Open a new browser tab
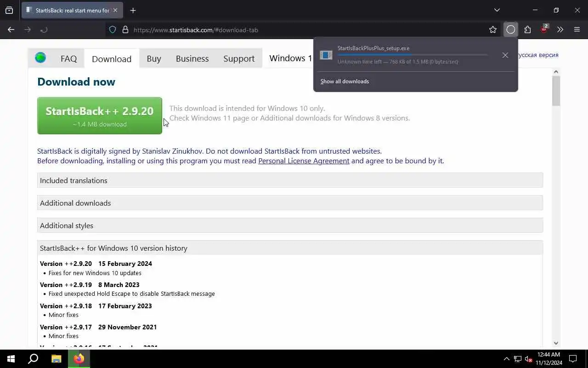Viewport: 588px width, 368px height. pyautogui.click(x=133, y=10)
